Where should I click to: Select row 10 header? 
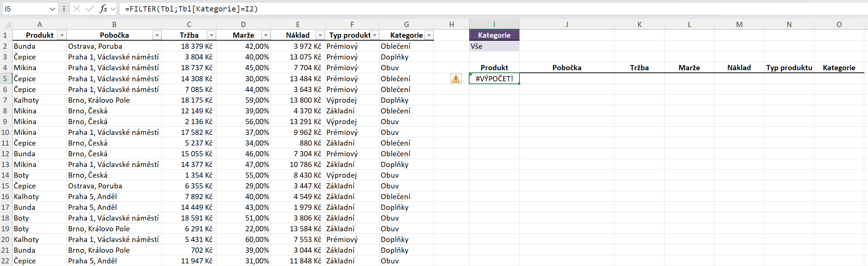pos(6,132)
